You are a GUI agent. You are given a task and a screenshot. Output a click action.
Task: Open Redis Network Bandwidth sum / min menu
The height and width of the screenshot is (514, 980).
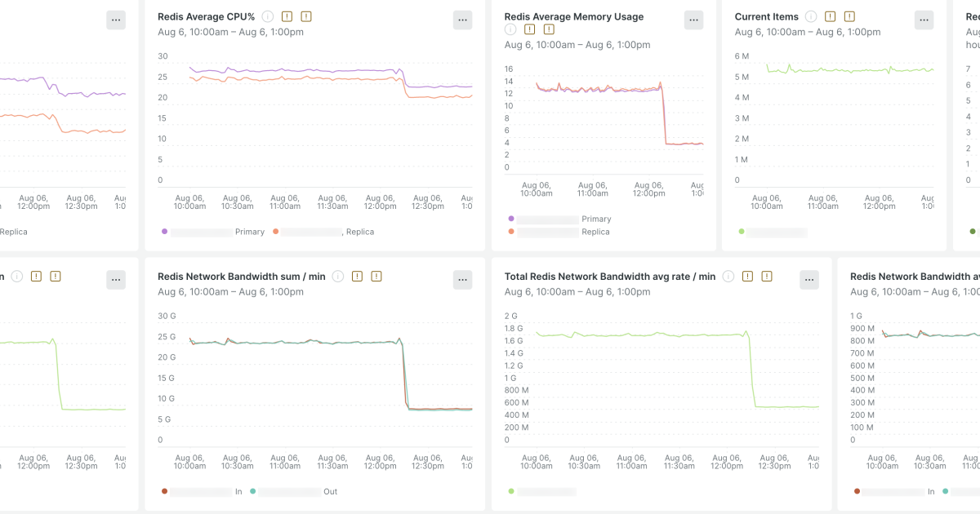[x=463, y=280]
